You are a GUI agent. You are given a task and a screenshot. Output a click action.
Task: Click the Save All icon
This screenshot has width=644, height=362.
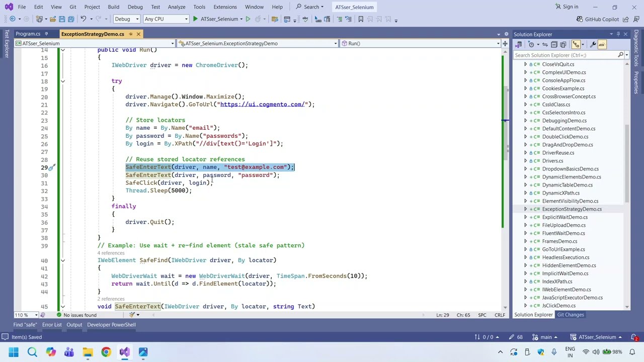point(71,19)
